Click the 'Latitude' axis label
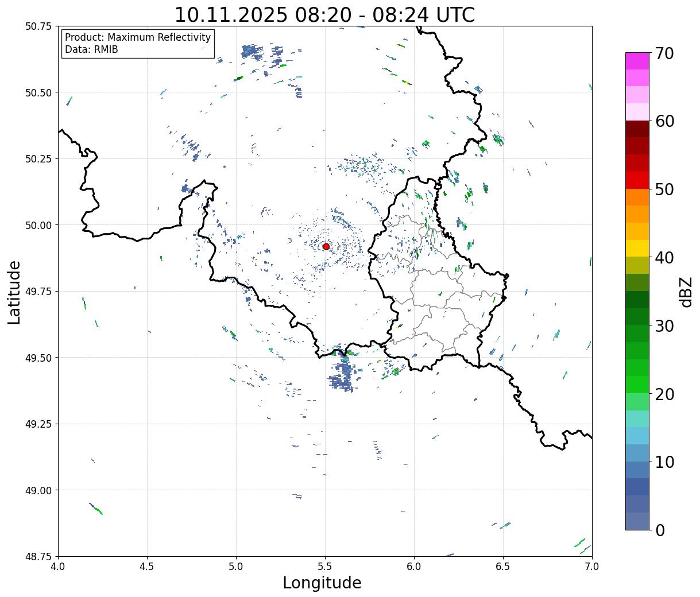The width and height of the screenshot is (700, 597). [x=14, y=292]
